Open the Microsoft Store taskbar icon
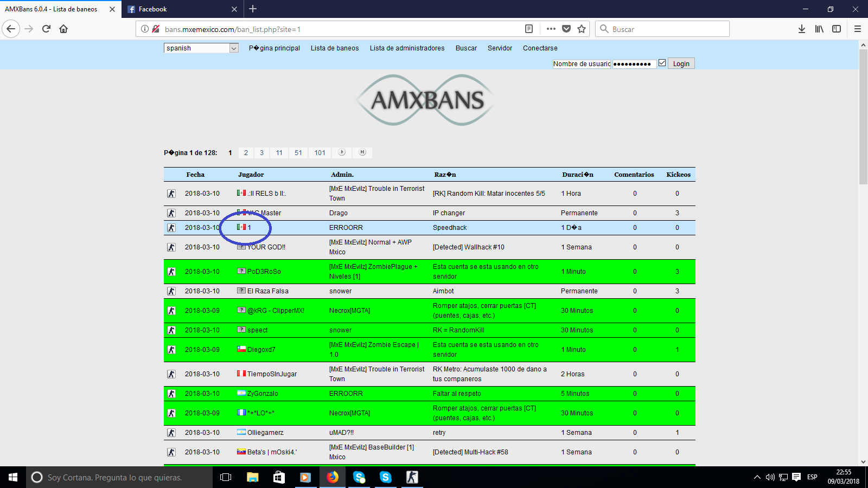 tap(279, 477)
